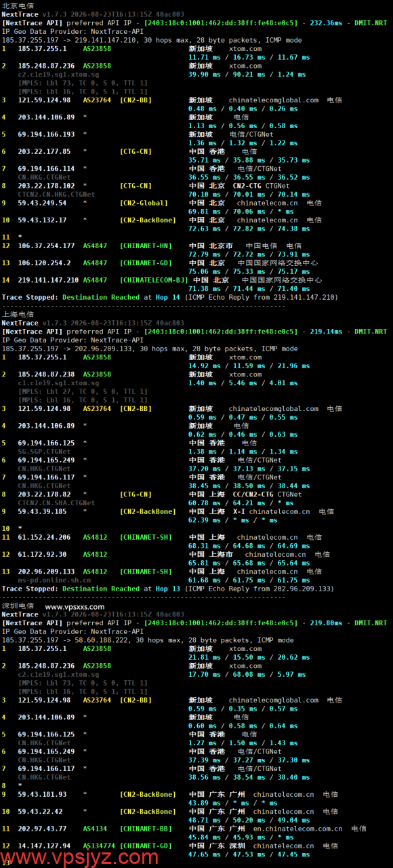Click hop IP 69.194.166.114
Viewport: 393px width, 868px height.
[x=46, y=168]
